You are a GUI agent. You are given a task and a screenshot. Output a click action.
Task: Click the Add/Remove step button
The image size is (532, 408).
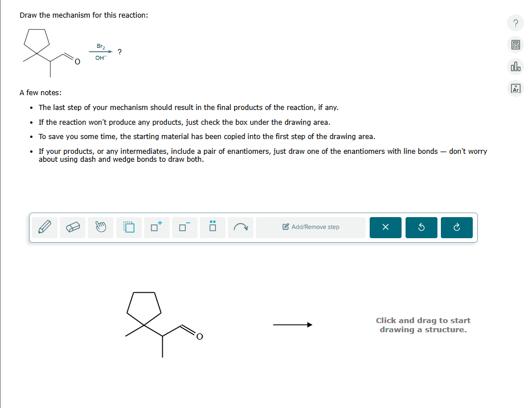tap(311, 227)
